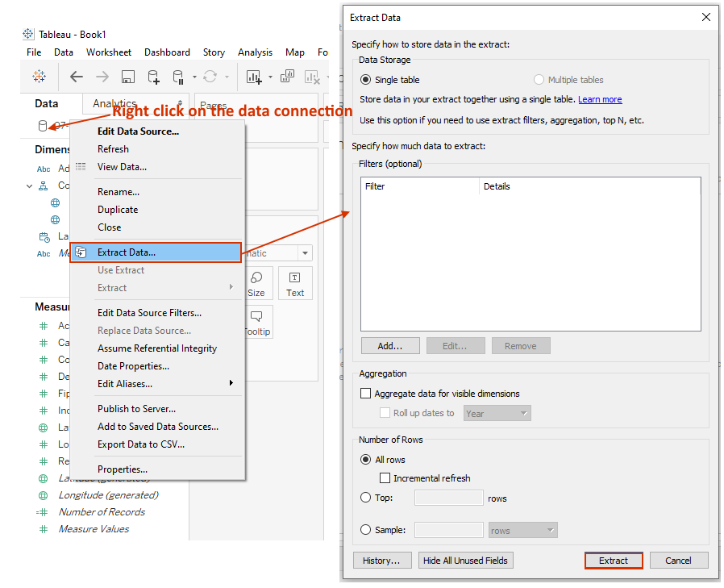724x588 pixels.
Task: Click the History button
Action: click(381, 561)
